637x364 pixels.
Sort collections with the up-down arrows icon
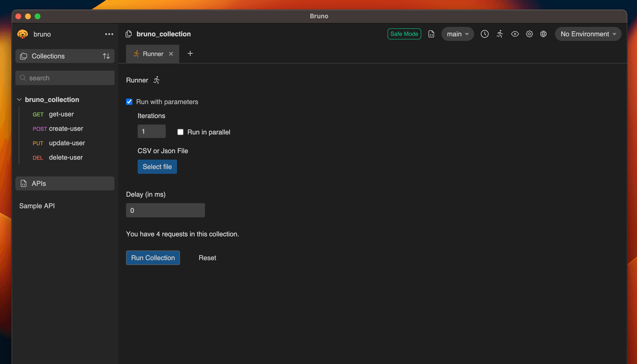click(106, 56)
